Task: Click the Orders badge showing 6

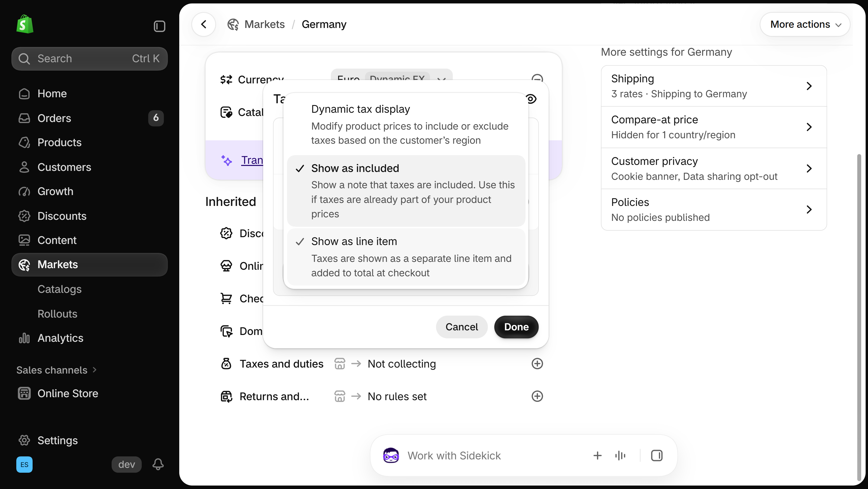Action: (x=156, y=118)
